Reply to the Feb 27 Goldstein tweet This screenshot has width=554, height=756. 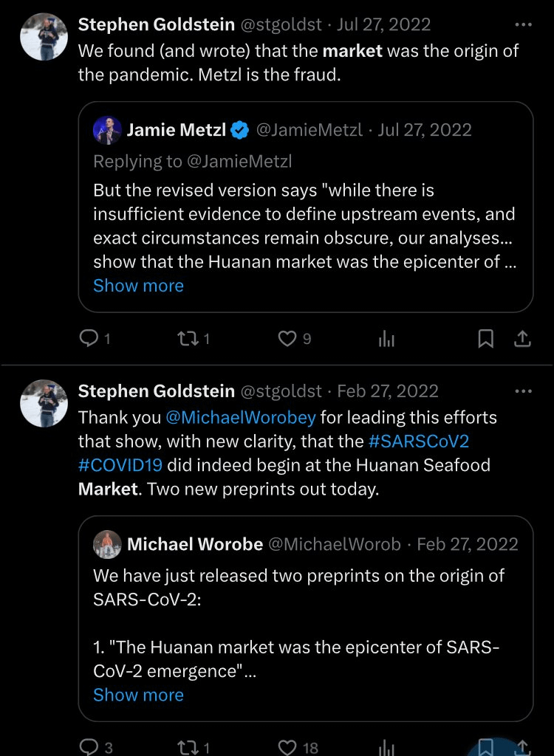[89, 747]
